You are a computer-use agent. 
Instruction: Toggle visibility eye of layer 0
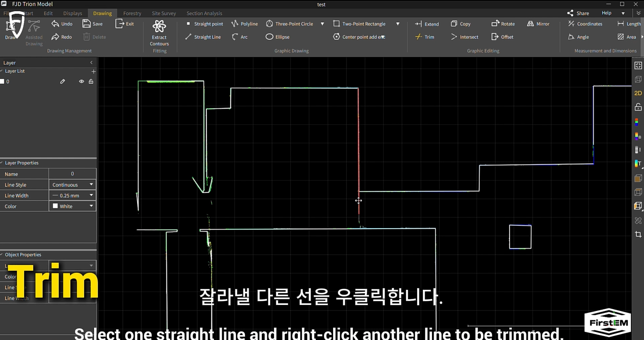click(81, 81)
